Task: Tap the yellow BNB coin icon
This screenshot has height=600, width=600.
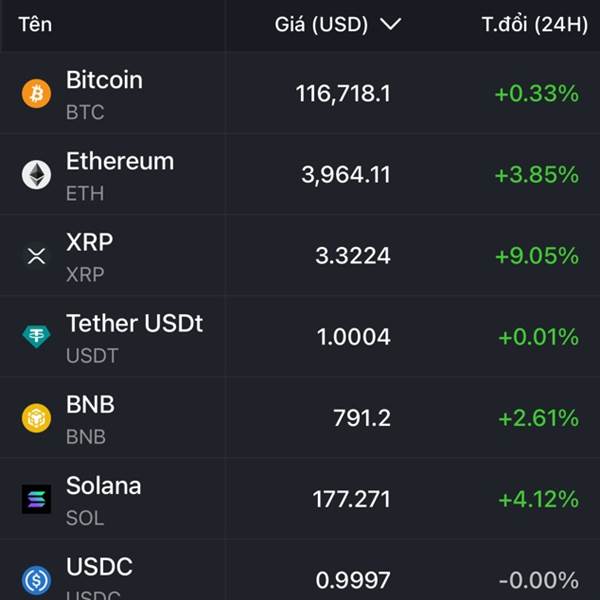Action: (36, 418)
